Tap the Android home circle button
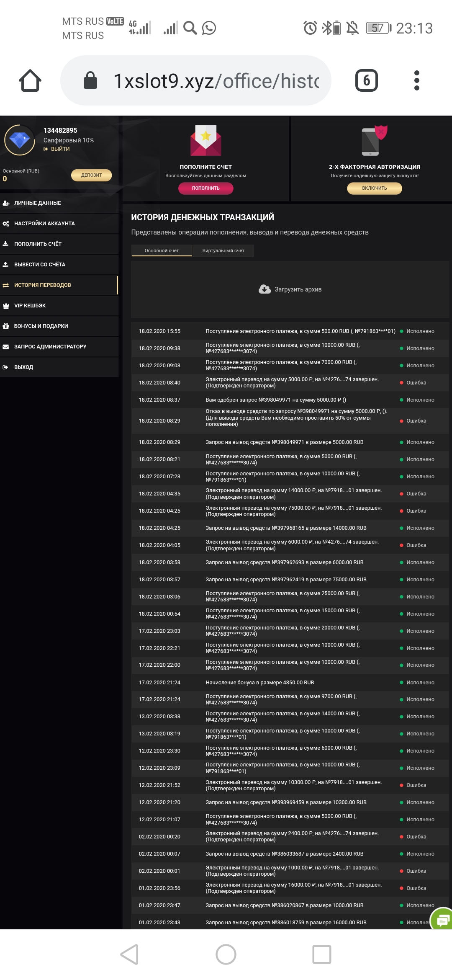The height and width of the screenshot is (980, 452). click(226, 954)
